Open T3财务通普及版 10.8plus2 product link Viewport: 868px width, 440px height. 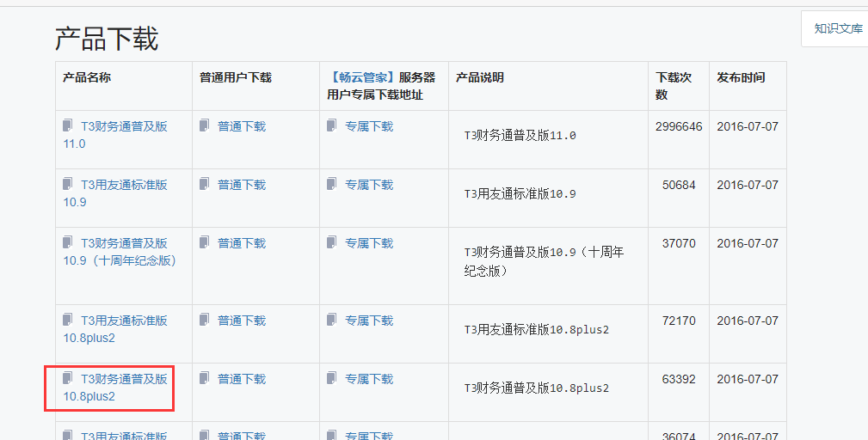115,388
